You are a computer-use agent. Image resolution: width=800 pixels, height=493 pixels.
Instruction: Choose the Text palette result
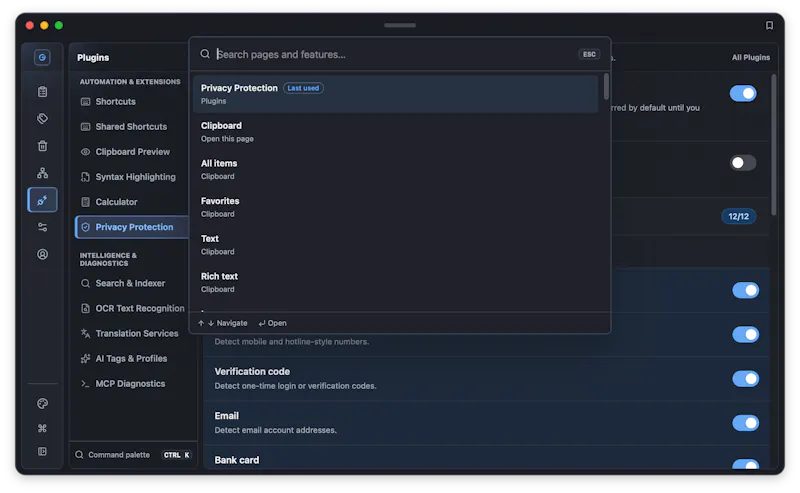(x=395, y=244)
